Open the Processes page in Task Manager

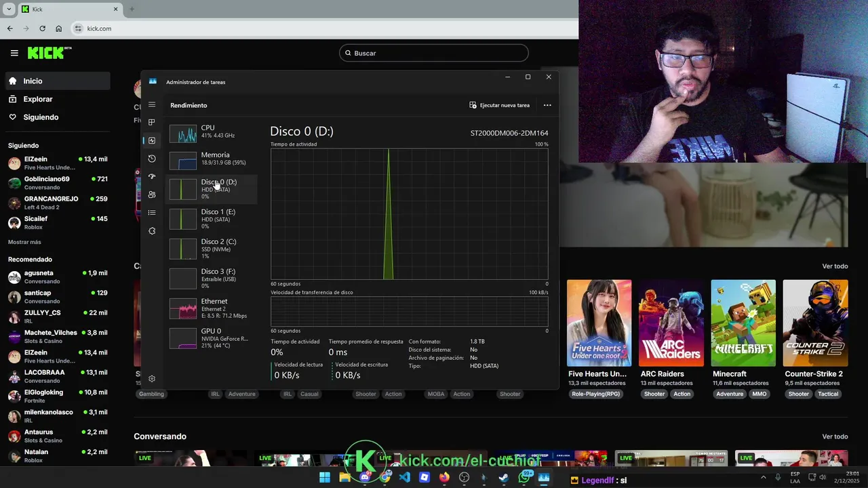(152, 122)
